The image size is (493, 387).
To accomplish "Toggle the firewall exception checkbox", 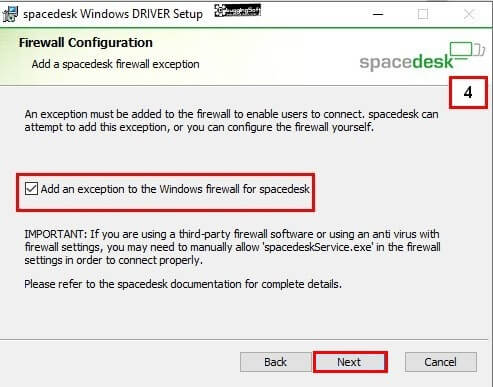I will (31, 189).
